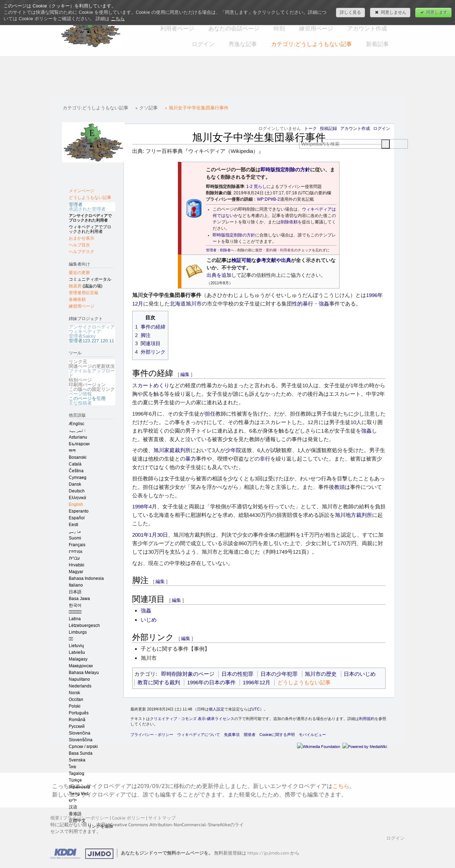Open the こちら cookie policy link

[x=118, y=19]
